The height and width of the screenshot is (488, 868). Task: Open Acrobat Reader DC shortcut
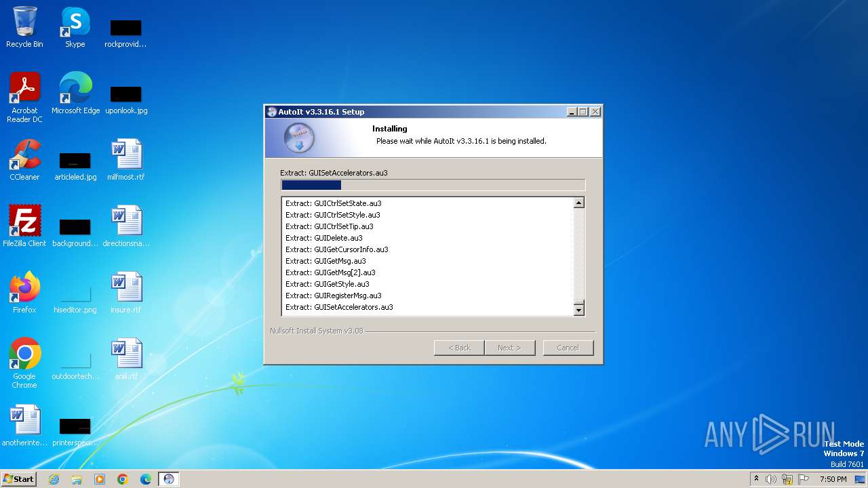coord(24,98)
